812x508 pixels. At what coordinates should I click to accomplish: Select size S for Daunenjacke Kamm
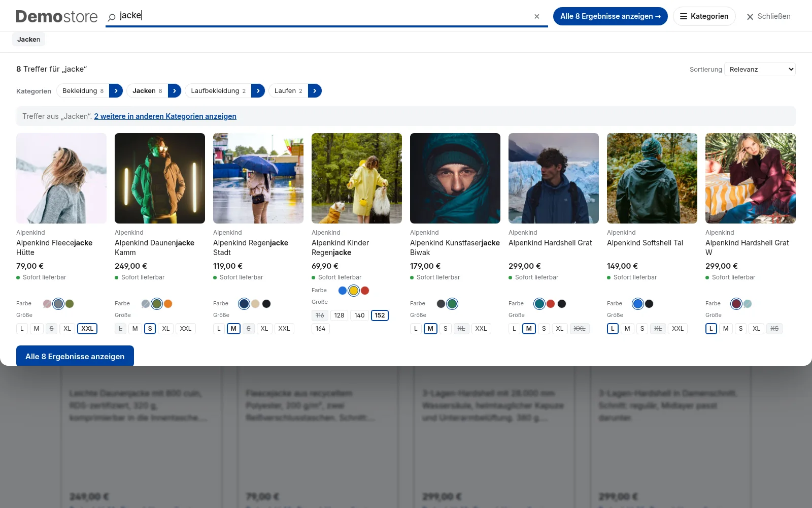(x=150, y=329)
